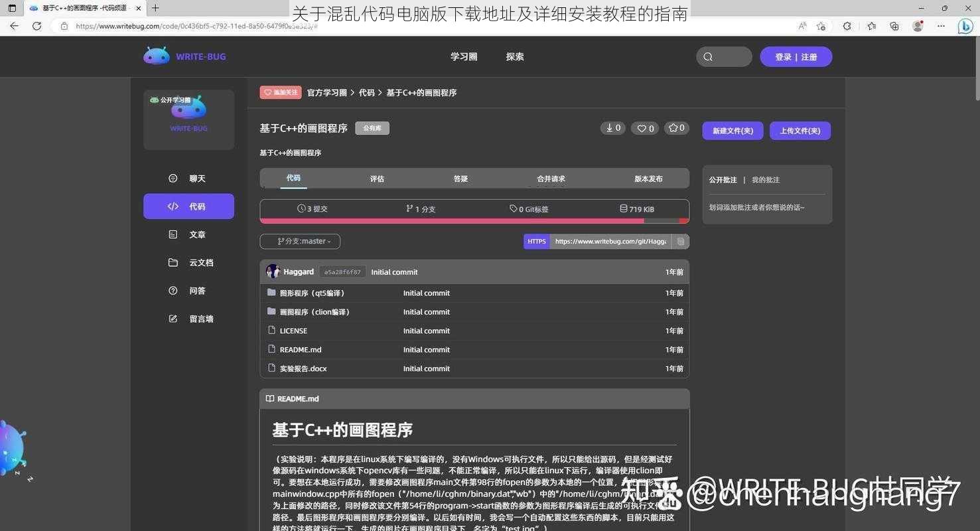Open browser settings and more menu
This screenshot has width=980, height=531.
point(941,26)
